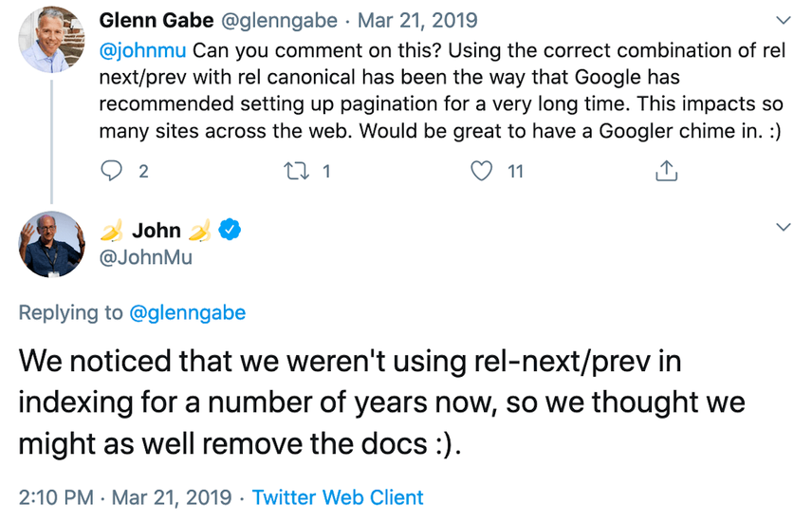Viewport: 812px width, 523px height.
Task: Click the Twitter Web Client link
Action: point(338,496)
